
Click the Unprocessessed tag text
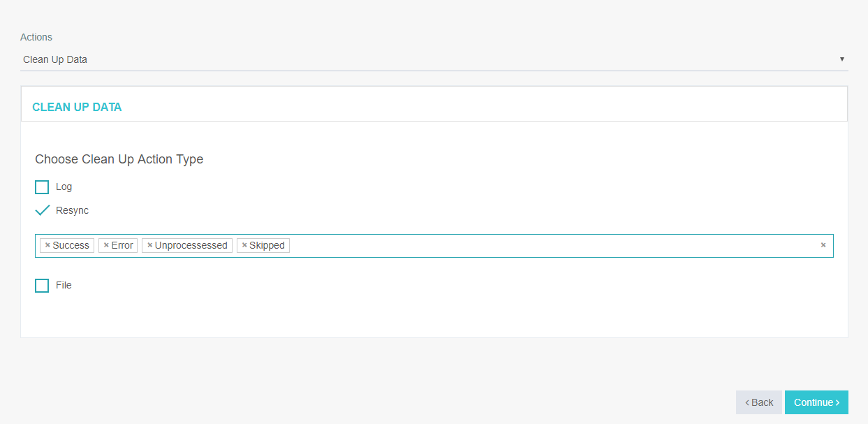(191, 245)
